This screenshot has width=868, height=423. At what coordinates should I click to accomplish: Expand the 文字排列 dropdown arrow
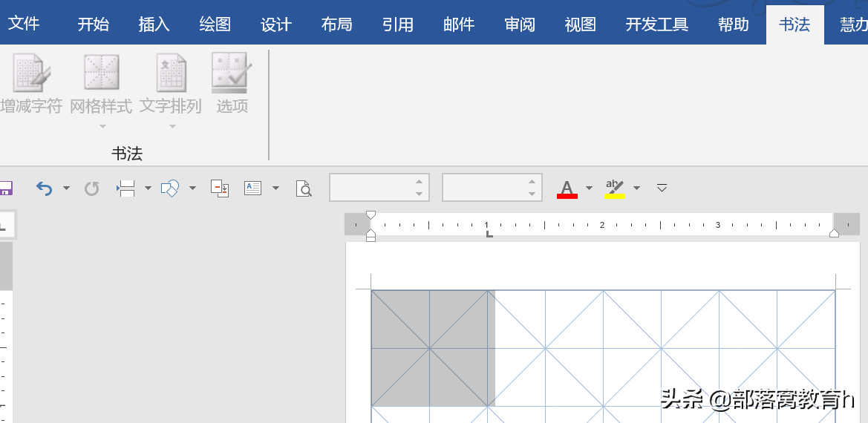tap(172, 126)
